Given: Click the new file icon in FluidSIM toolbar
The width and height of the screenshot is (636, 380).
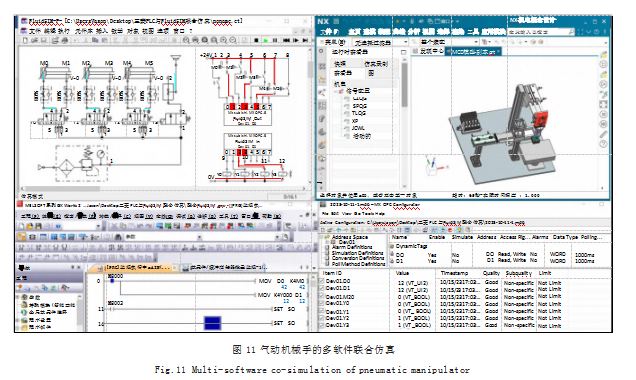Looking at the screenshot, I should coord(25,40).
